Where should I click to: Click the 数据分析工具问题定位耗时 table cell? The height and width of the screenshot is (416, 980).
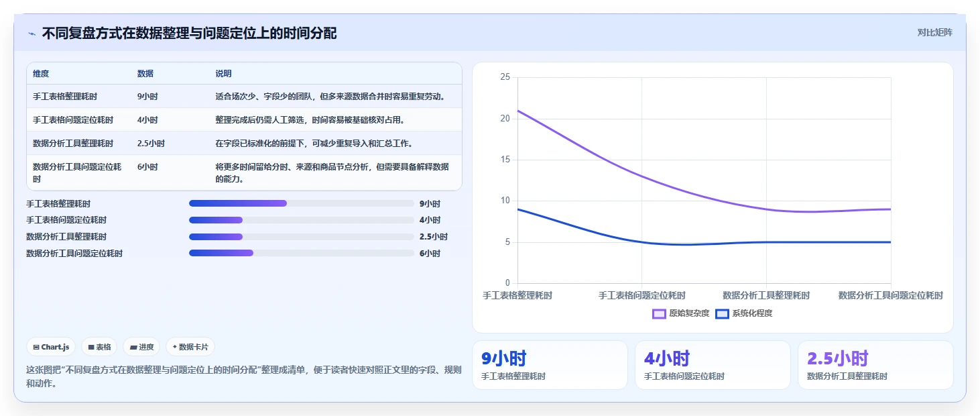tap(77, 173)
